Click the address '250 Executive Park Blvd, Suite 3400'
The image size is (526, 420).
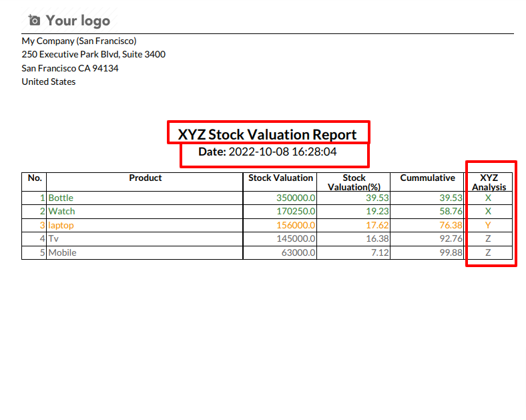[x=93, y=54]
